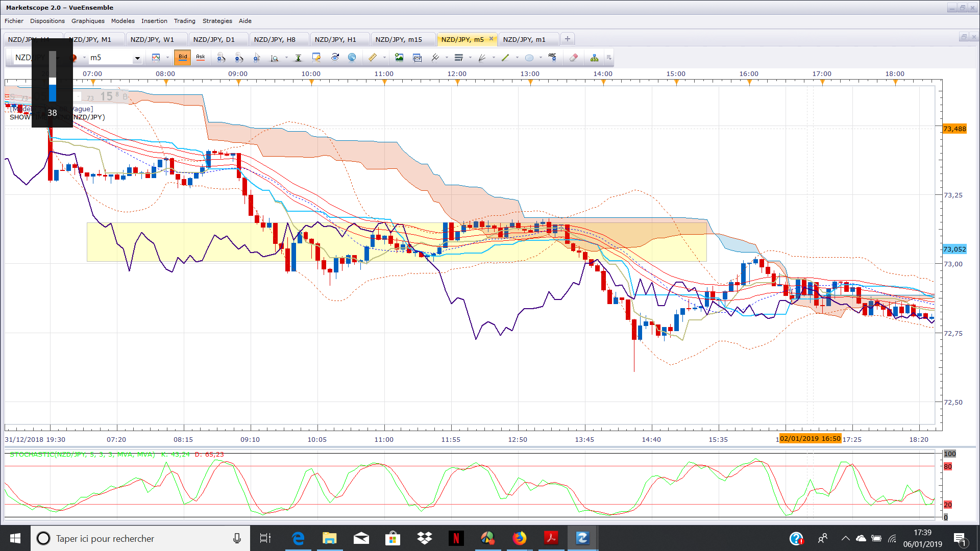Click the refresh eye view icon
The width and height of the screenshot is (980, 551).
pos(335,58)
